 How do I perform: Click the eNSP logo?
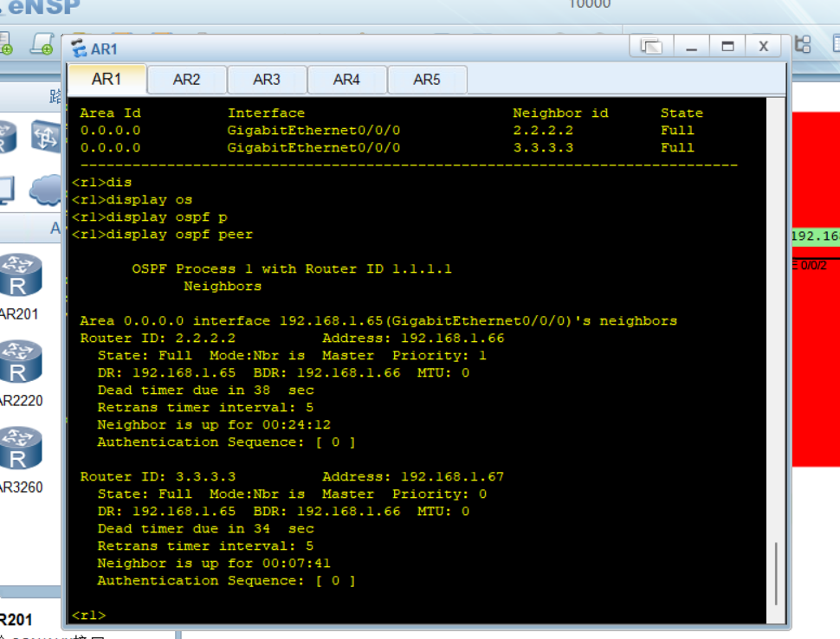[42, 9]
